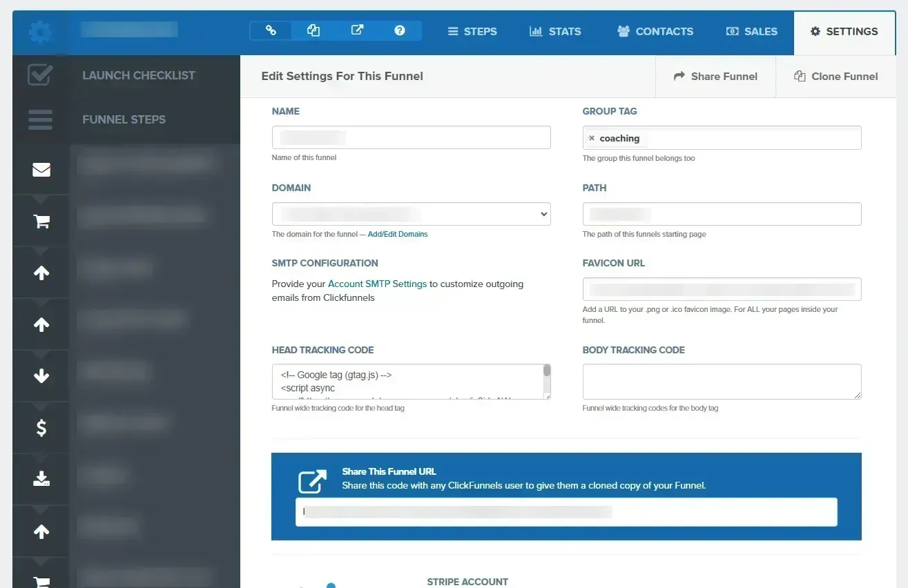Select the envelope step icon in the sidebar
Viewport: 908px width, 588px height.
click(x=41, y=169)
